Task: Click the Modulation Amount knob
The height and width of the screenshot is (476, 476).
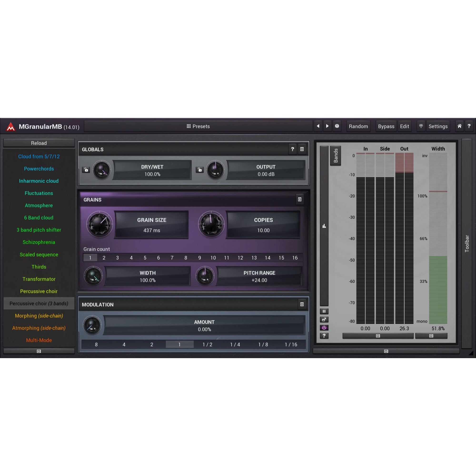Action: click(92, 325)
